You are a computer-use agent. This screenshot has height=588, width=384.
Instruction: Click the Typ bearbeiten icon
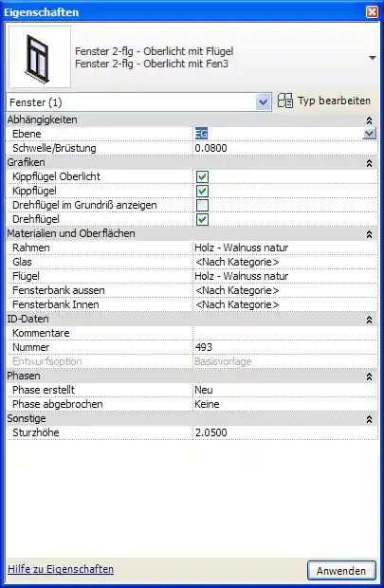[x=285, y=101]
